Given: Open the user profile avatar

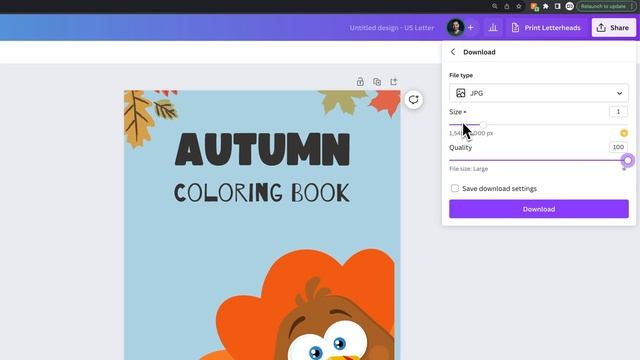Looking at the screenshot, I should pos(455,27).
